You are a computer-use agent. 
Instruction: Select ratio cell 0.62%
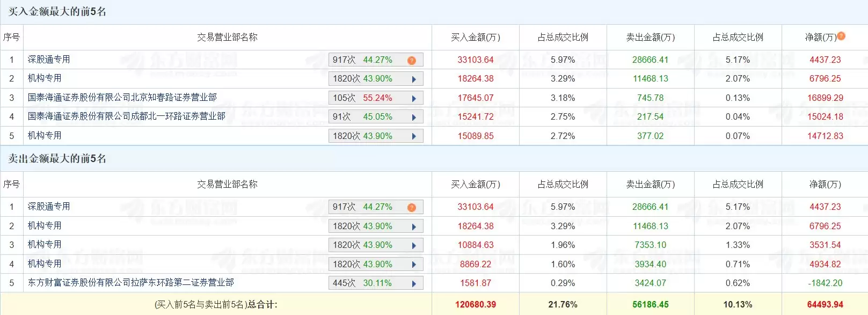[x=738, y=283]
